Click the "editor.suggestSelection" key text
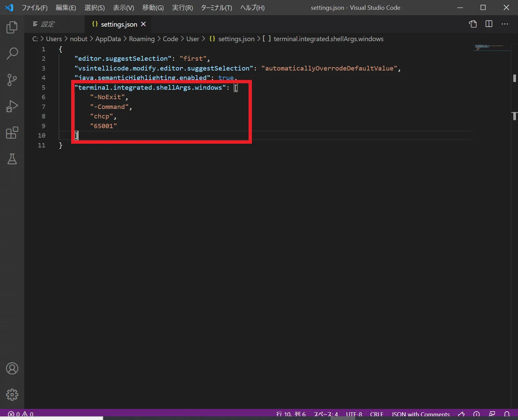The height and width of the screenshot is (420, 518). [123, 59]
